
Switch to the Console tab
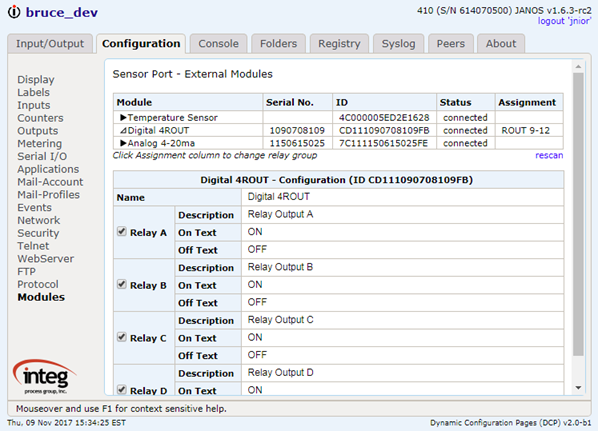(x=219, y=43)
